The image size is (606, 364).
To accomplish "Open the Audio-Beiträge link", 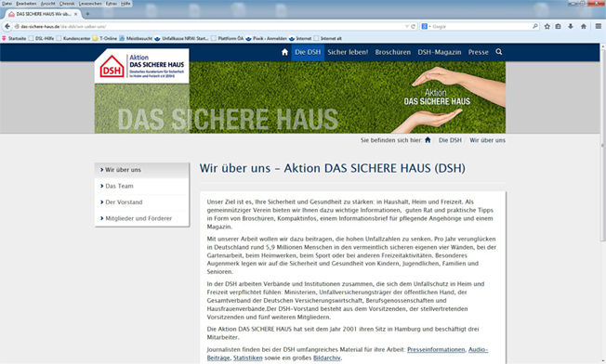I will point(478,350).
